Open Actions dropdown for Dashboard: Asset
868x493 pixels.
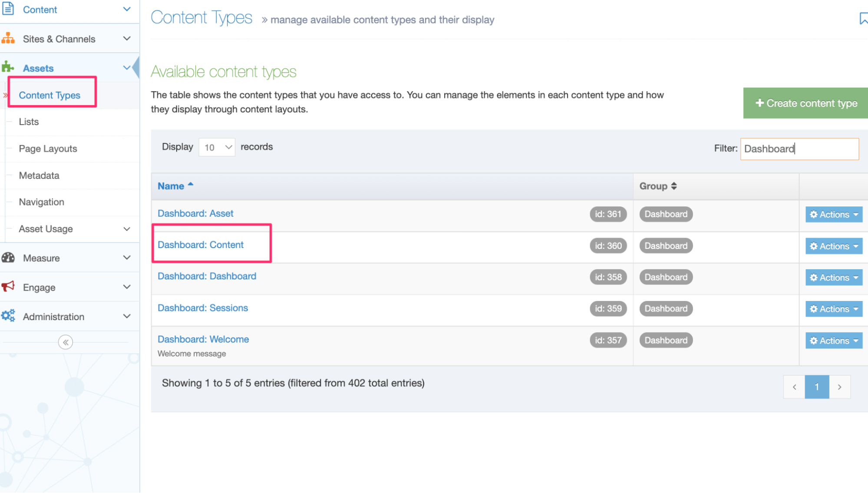pos(834,214)
